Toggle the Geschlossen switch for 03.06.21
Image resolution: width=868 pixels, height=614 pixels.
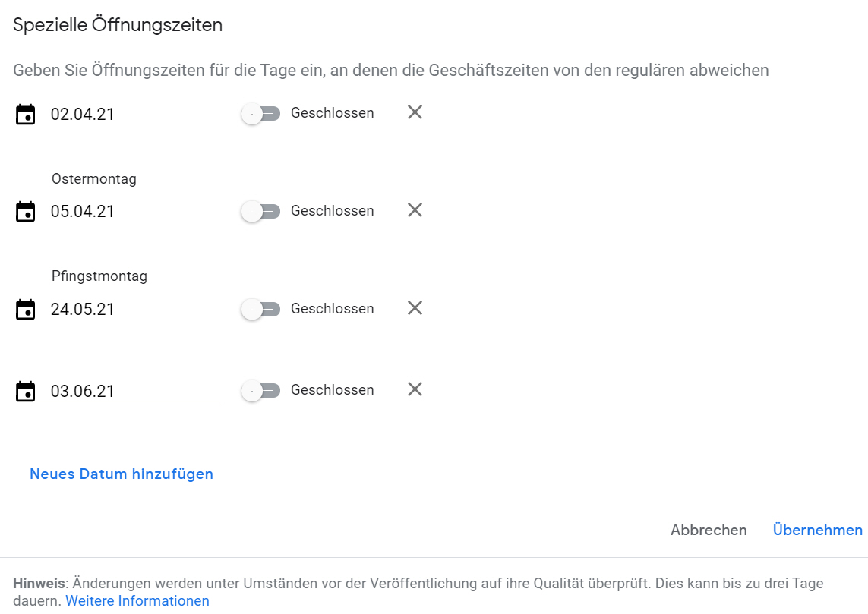coord(260,391)
